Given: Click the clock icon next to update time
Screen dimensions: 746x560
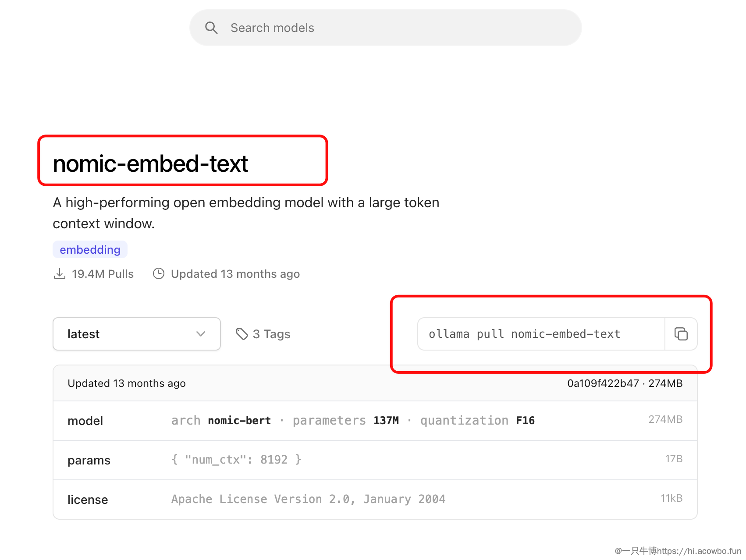Looking at the screenshot, I should [x=158, y=273].
